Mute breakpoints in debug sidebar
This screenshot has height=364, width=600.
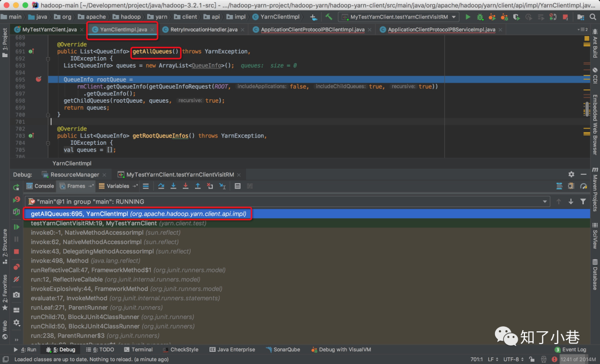pyautogui.click(x=16, y=280)
